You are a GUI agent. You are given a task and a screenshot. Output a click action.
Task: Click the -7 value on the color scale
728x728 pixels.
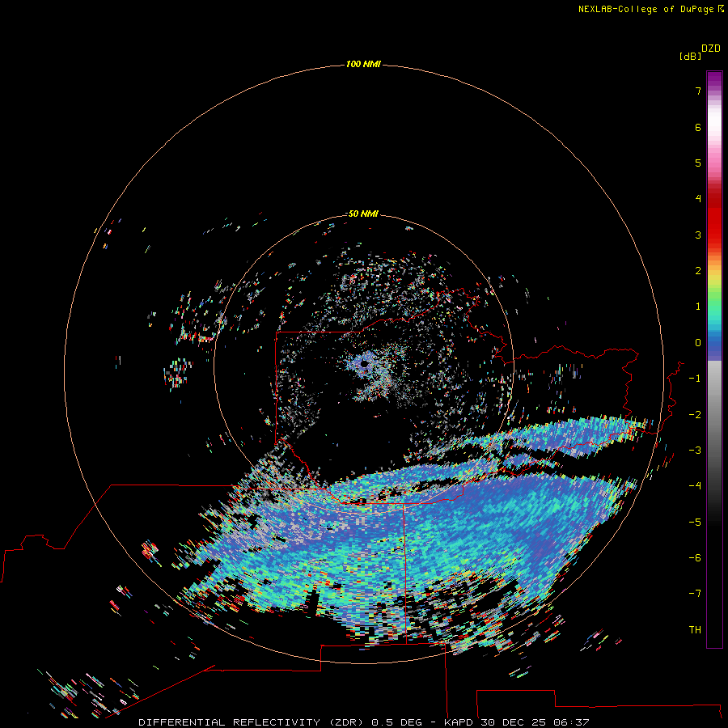click(x=695, y=594)
